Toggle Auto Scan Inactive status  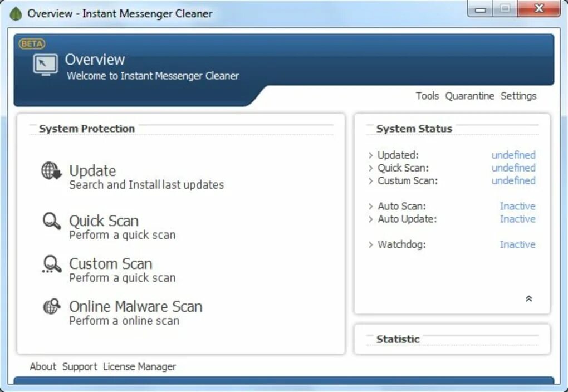pos(518,206)
